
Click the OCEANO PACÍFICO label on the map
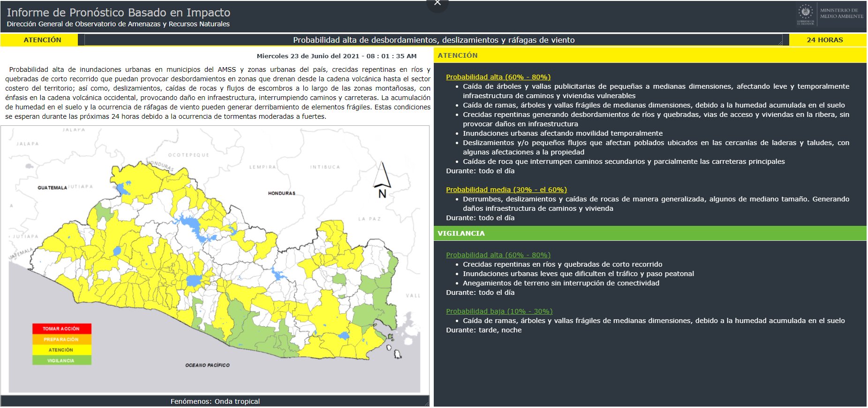(x=207, y=365)
